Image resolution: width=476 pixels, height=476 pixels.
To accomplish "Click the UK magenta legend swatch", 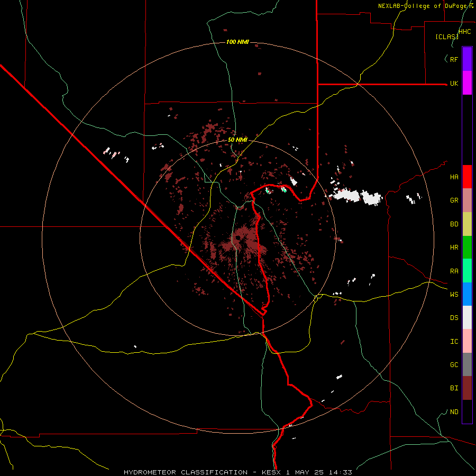I will (x=467, y=83).
